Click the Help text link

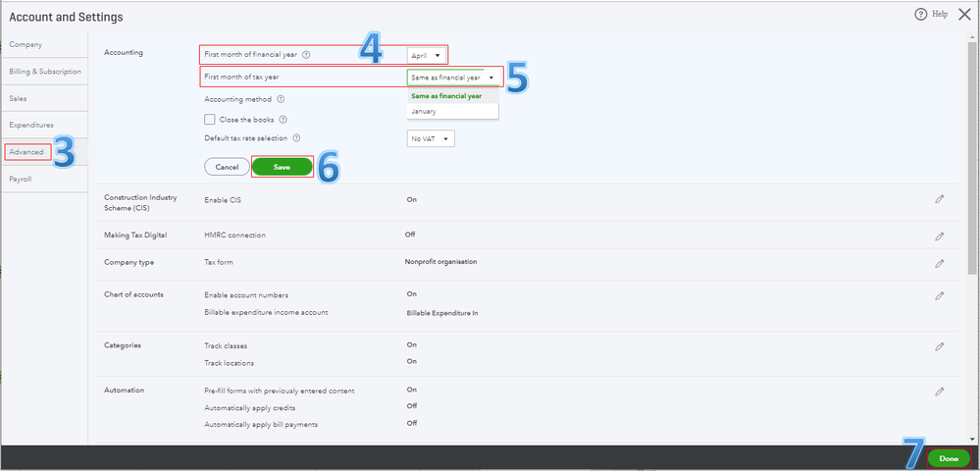click(x=940, y=15)
